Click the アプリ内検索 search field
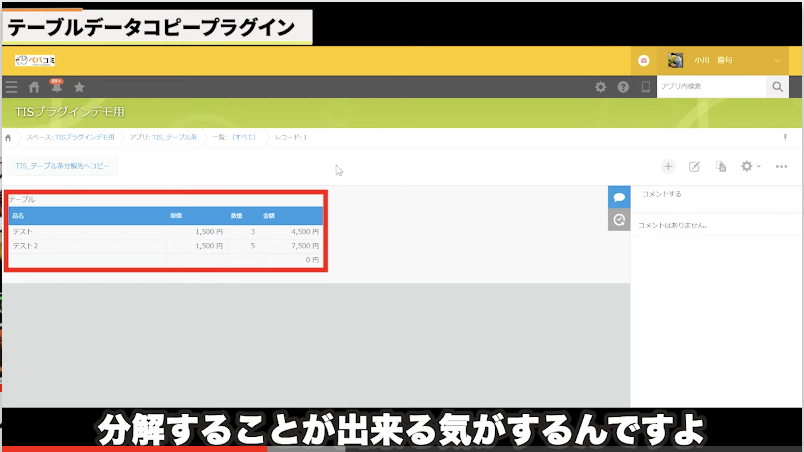This screenshot has width=804, height=452. 710,88
